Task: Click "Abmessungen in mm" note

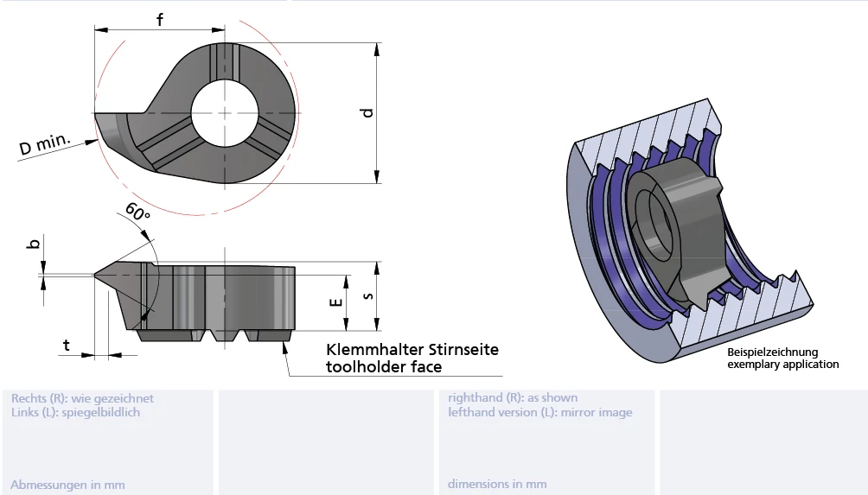Action: pos(67,485)
